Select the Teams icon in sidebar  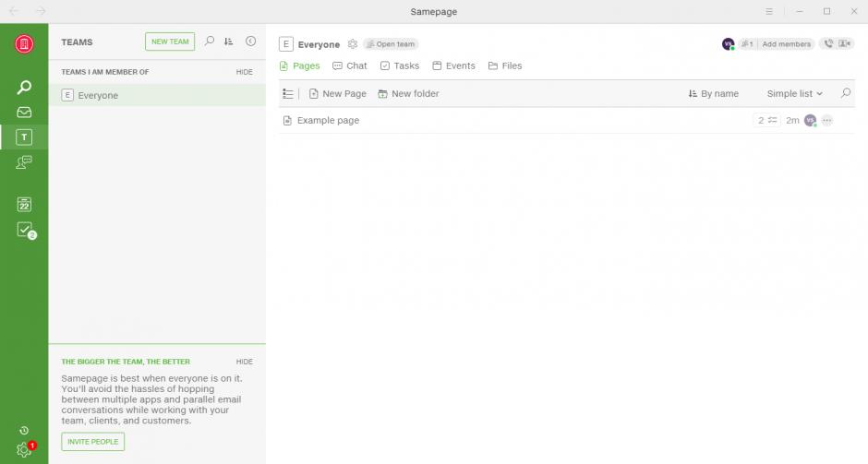[24, 137]
